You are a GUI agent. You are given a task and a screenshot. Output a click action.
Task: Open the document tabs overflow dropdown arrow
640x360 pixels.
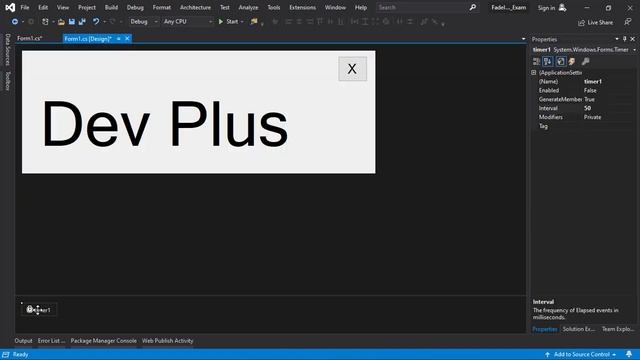523,39
